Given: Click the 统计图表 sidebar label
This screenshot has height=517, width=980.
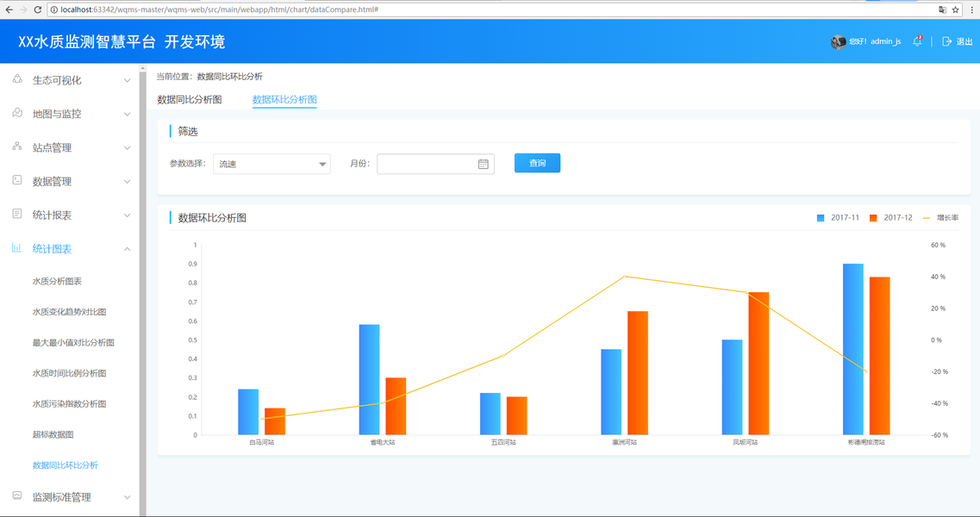Looking at the screenshot, I should 52,249.
